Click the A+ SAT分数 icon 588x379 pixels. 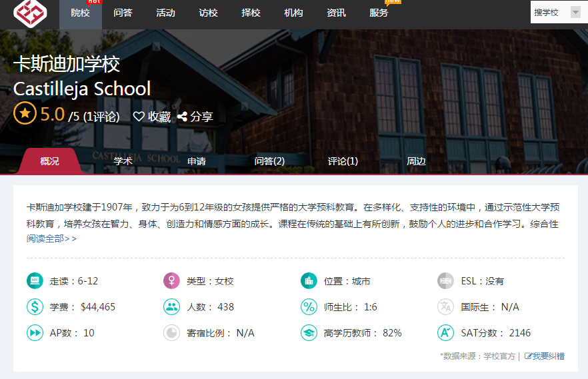pyautogui.click(x=445, y=332)
